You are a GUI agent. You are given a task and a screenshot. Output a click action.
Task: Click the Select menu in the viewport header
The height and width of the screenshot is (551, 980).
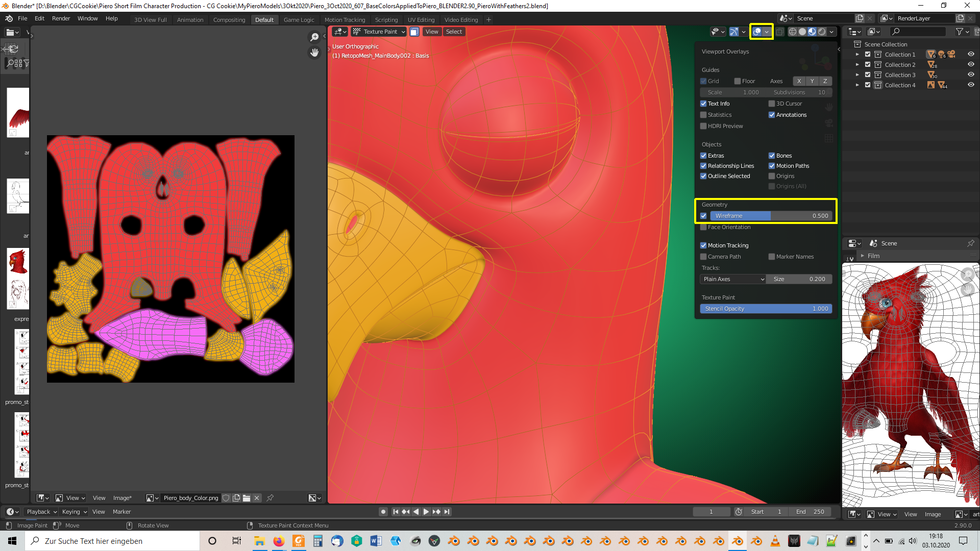(454, 32)
